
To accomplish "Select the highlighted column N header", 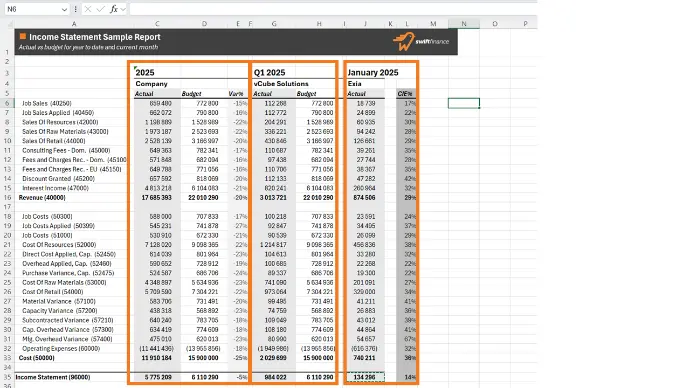I will point(464,24).
